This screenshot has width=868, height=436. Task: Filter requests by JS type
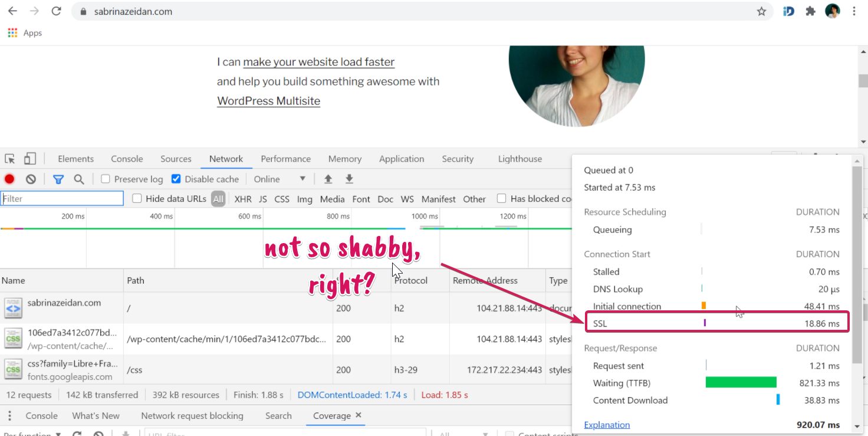click(x=263, y=199)
